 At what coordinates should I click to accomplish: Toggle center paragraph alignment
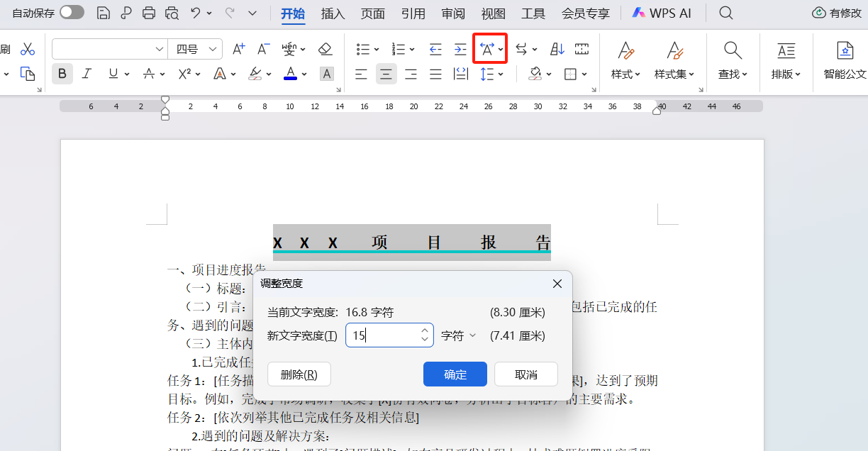(386, 73)
